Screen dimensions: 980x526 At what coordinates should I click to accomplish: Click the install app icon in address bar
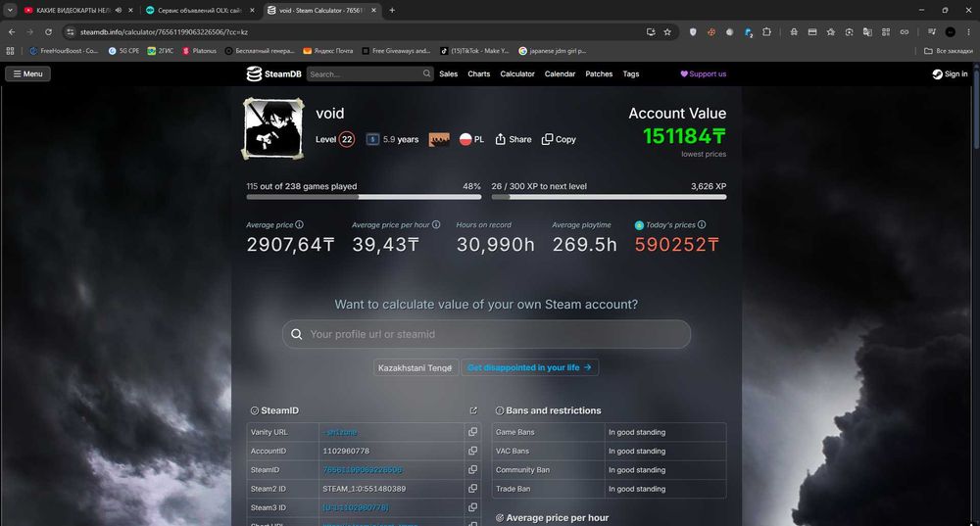coord(651,32)
